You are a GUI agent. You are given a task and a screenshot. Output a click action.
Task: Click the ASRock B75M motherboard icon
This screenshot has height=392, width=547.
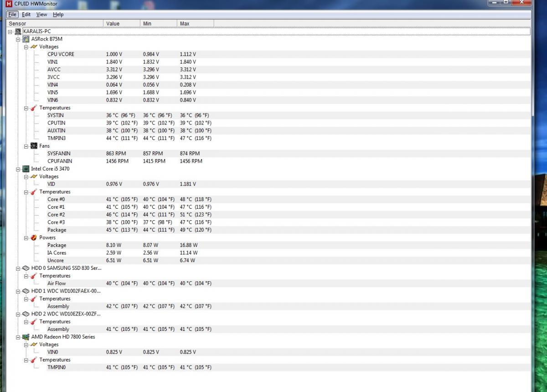point(26,39)
